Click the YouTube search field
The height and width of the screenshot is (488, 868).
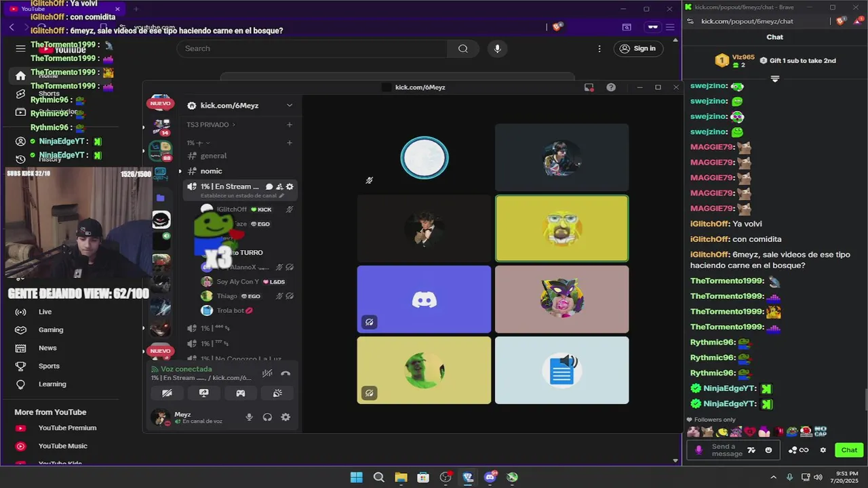312,49
